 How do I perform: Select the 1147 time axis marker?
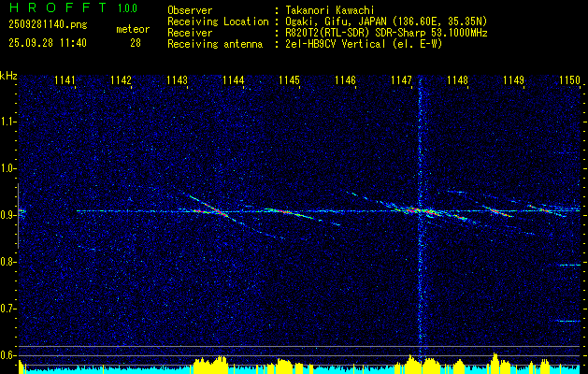coord(401,80)
